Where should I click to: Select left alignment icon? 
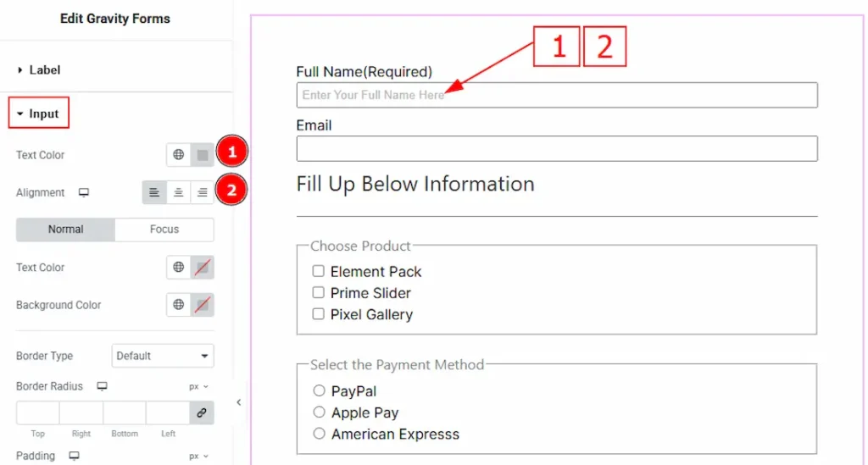(x=154, y=193)
